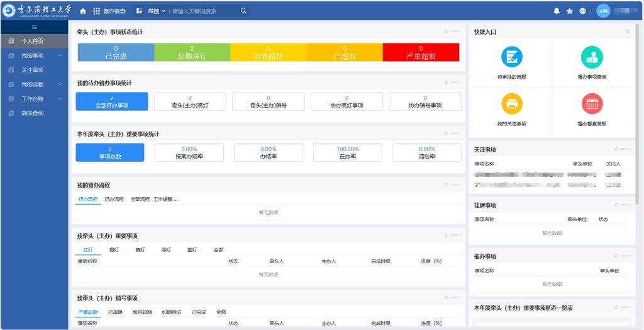Screen dimensions: 644x330
Task: Click the star favorites icon
Action: pos(570,11)
